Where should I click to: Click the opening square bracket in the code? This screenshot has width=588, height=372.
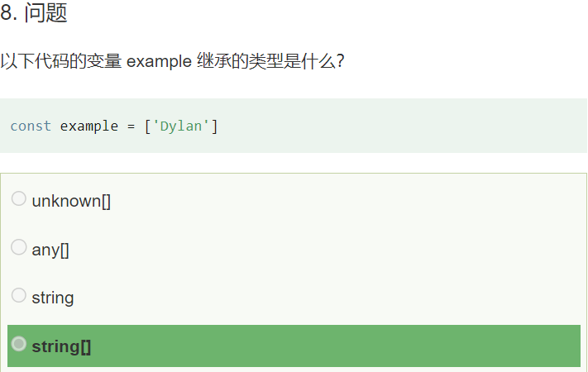point(148,126)
